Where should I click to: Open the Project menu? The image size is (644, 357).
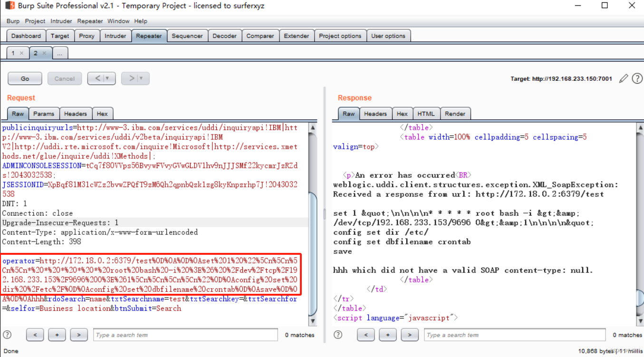[x=35, y=21]
